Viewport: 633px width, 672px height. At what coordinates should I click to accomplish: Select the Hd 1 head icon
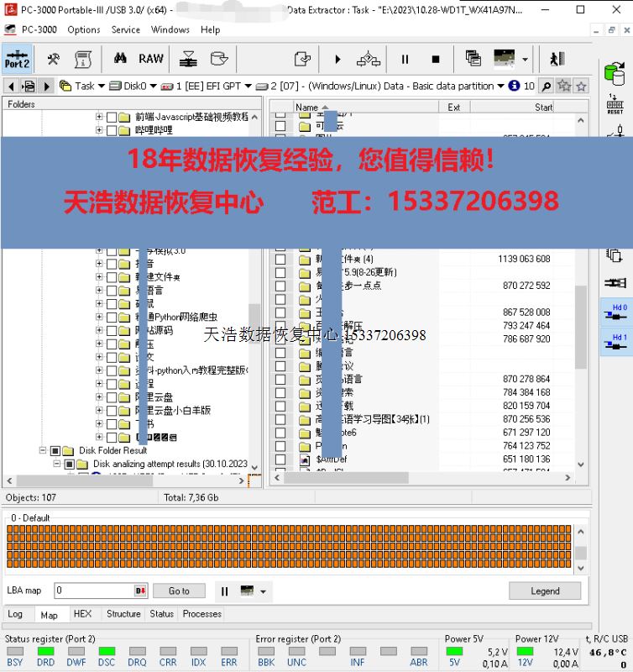[x=615, y=343]
